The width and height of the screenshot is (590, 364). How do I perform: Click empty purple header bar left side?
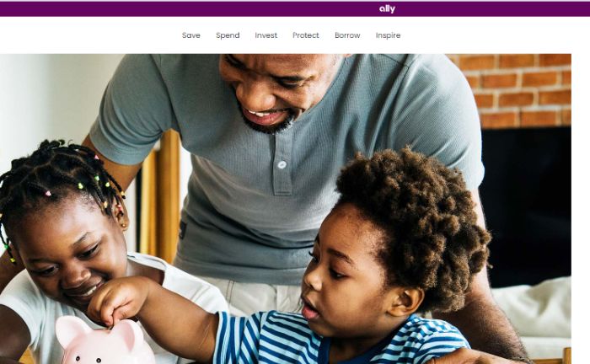click(x=151, y=8)
